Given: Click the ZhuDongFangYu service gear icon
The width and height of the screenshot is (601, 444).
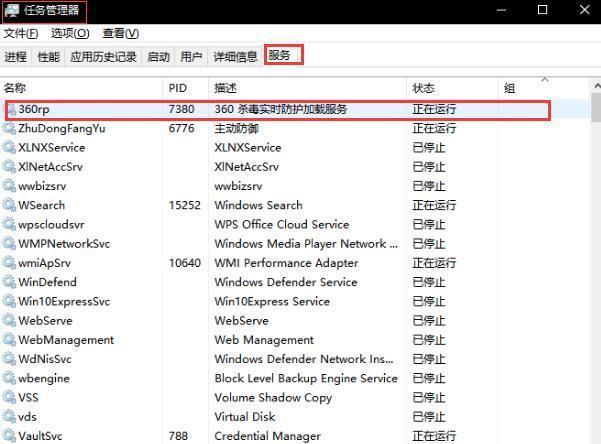Looking at the screenshot, I should pyautogui.click(x=10, y=128).
